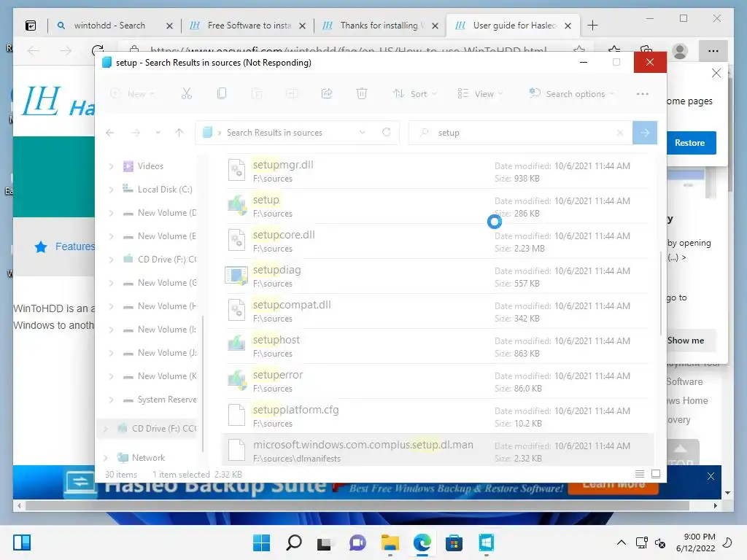Select the setupcompat.dll result
This screenshot has height=560, width=747.
coord(438,311)
